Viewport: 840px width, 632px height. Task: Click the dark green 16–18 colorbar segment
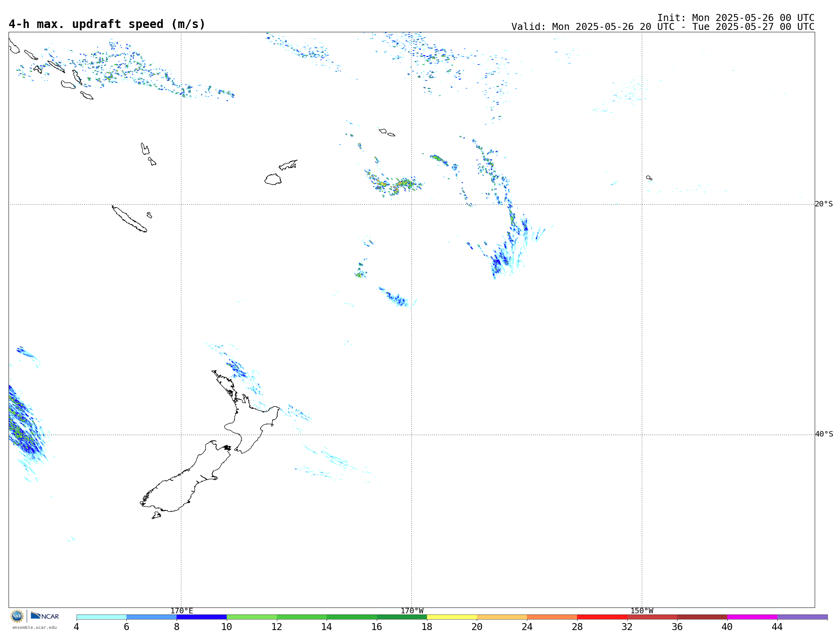point(402,617)
